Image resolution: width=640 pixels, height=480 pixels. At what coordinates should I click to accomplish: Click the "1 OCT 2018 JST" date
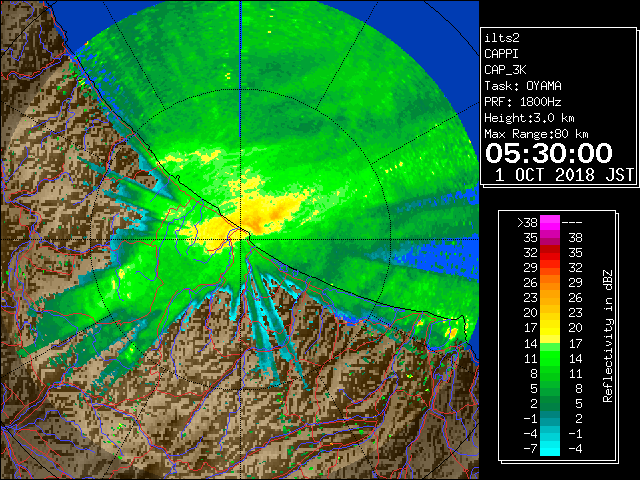pyautogui.click(x=564, y=175)
